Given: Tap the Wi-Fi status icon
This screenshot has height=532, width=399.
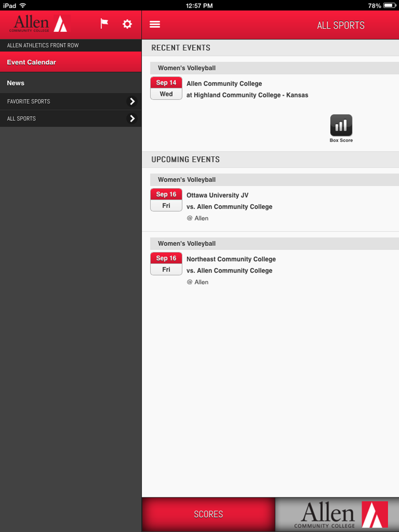Looking at the screenshot, I should pyautogui.click(x=23, y=5).
